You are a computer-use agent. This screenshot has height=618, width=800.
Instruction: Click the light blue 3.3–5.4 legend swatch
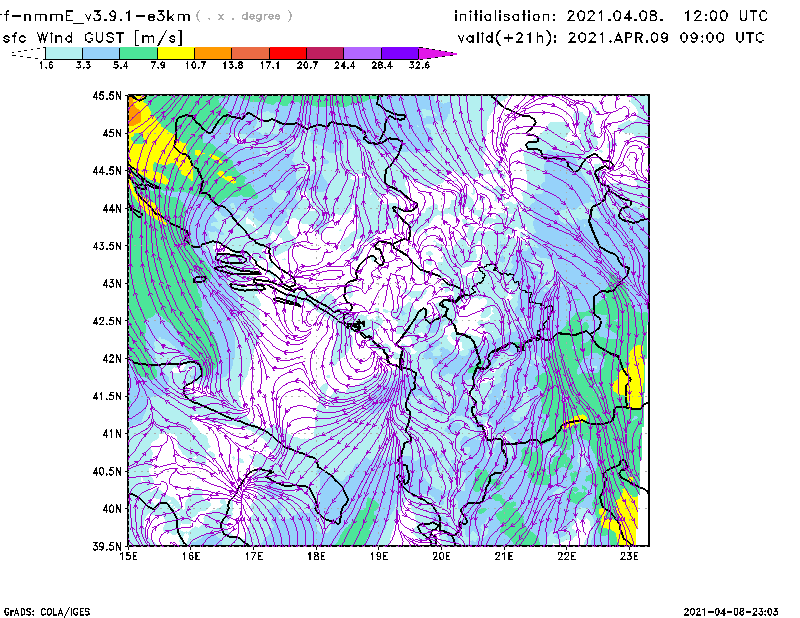pyautogui.click(x=101, y=53)
